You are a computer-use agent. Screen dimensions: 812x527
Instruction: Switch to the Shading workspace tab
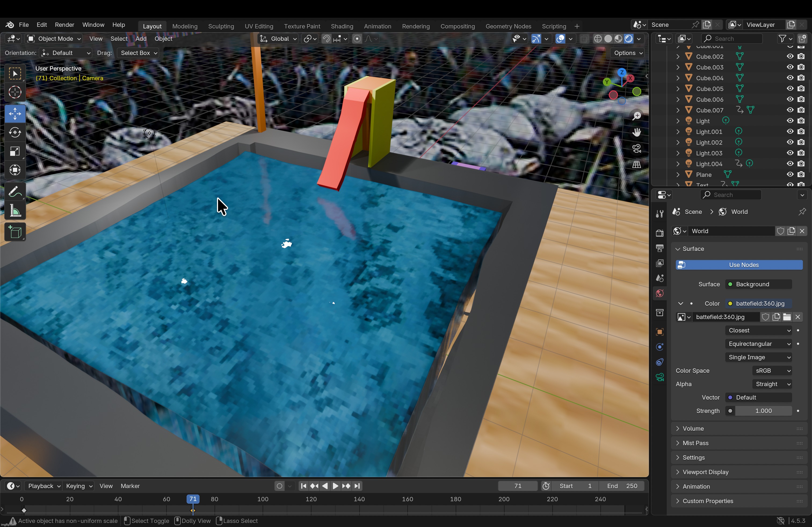342,26
